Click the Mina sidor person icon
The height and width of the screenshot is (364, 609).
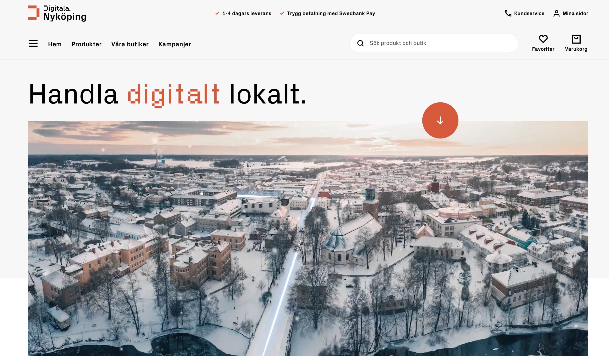[556, 13]
